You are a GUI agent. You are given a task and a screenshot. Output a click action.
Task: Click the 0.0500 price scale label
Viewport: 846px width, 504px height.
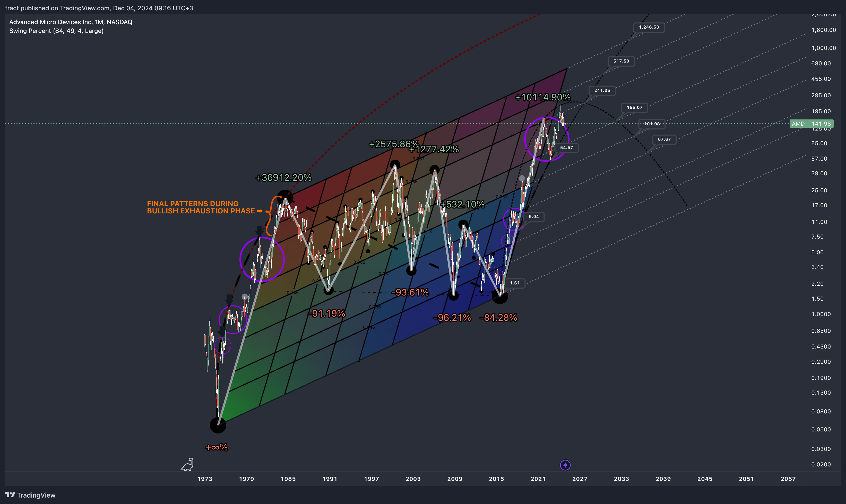(821, 430)
